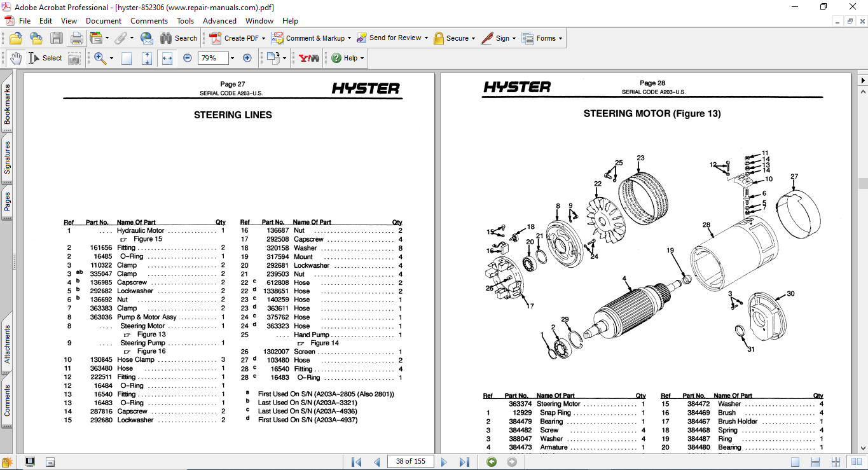The image size is (868, 470).
Task: Click the Fit Width icon
Action: point(167,58)
